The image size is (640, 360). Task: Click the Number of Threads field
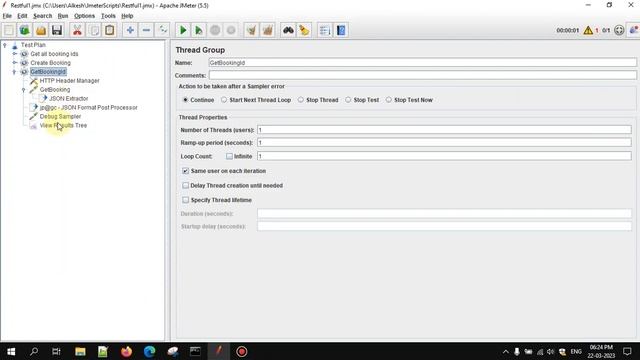pos(444,130)
